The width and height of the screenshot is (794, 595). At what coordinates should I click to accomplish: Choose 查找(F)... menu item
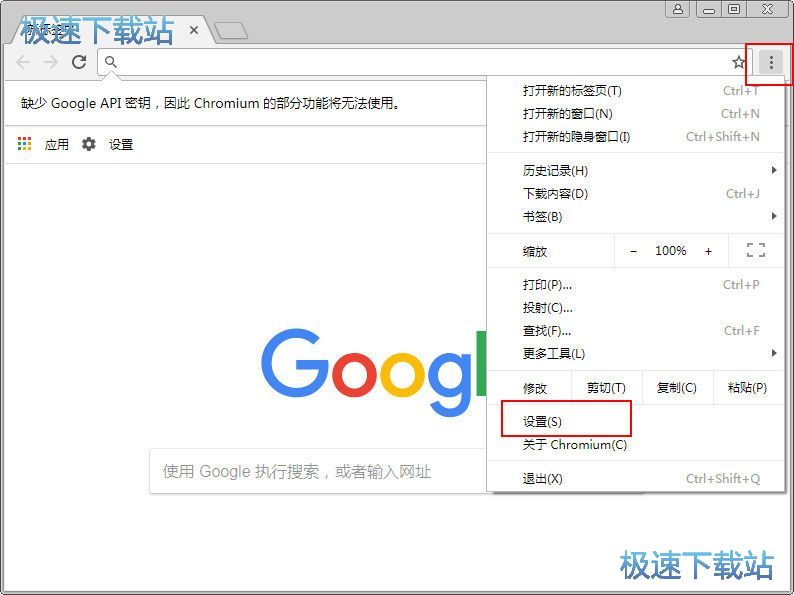click(636, 331)
